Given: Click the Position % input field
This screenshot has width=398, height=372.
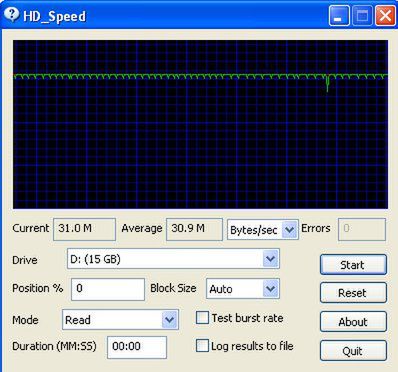Looking at the screenshot, I should tap(108, 289).
